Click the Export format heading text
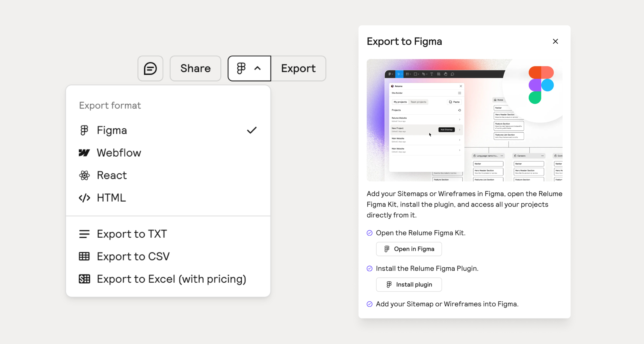 pos(110,106)
